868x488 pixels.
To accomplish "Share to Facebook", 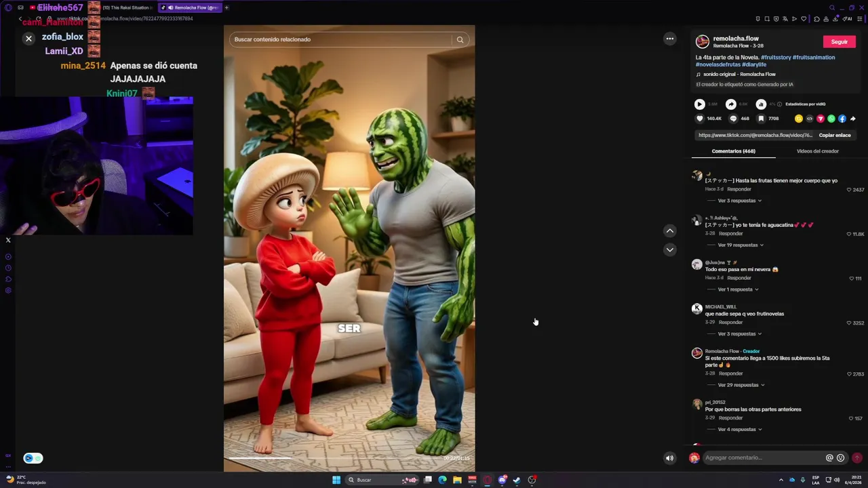I will 842,119.
